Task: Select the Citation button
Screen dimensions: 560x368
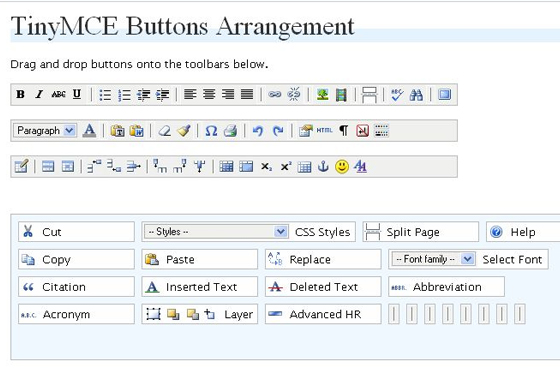Action: click(76, 287)
